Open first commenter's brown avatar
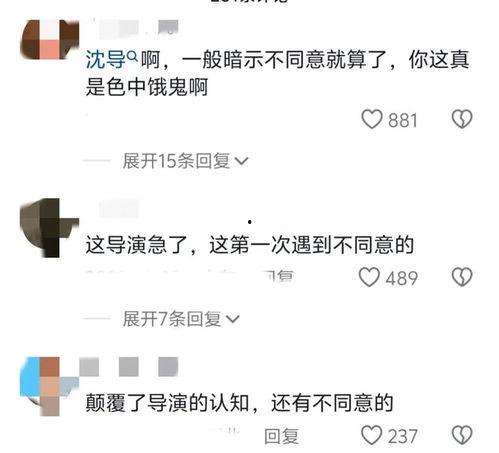 click(49, 40)
